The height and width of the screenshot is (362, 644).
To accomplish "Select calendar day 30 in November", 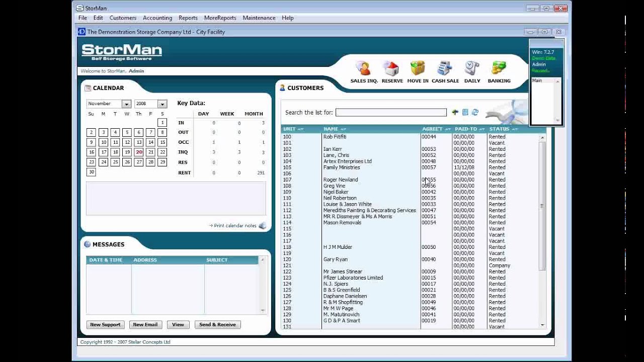I will coord(91,172).
